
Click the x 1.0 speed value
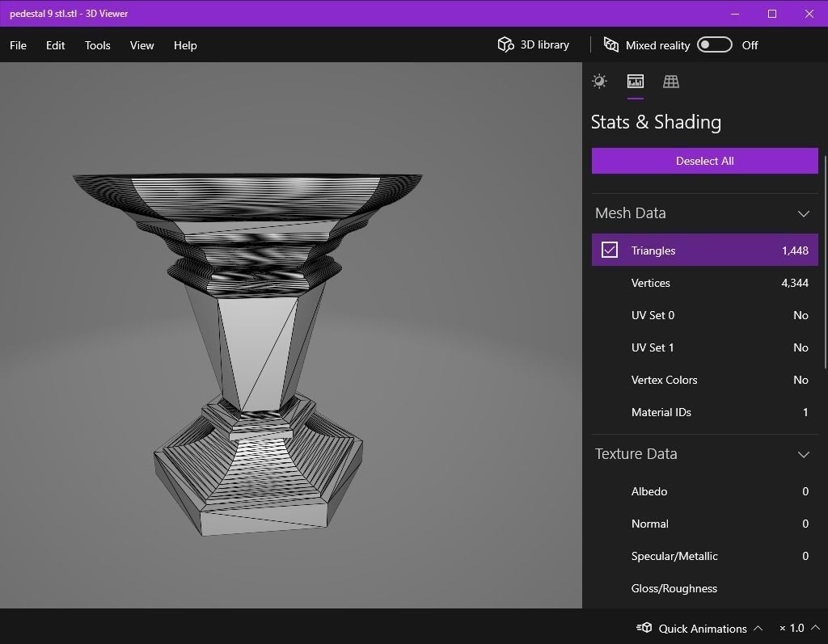coord(792,628)
